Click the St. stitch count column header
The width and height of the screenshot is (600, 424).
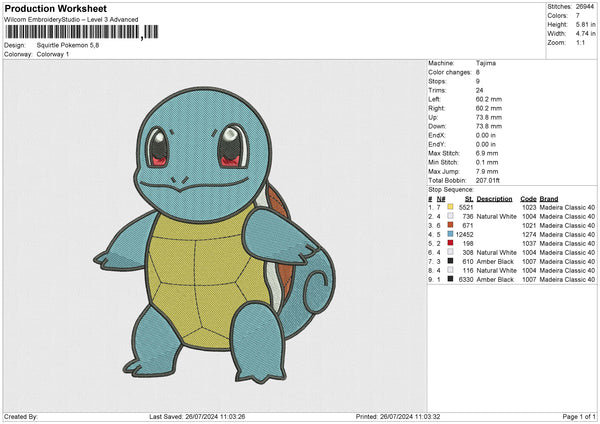click(468, 197)
